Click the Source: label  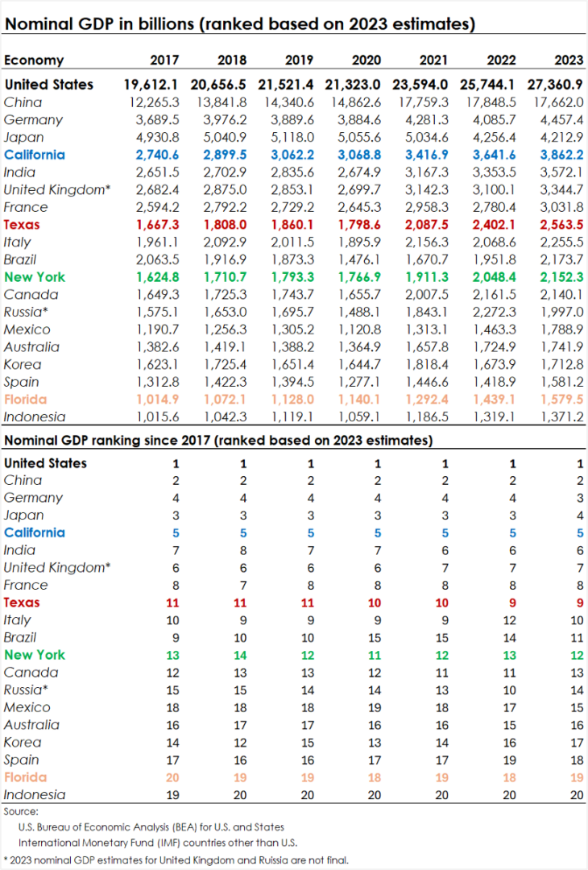pyautogui.click(x=20, y=811)
